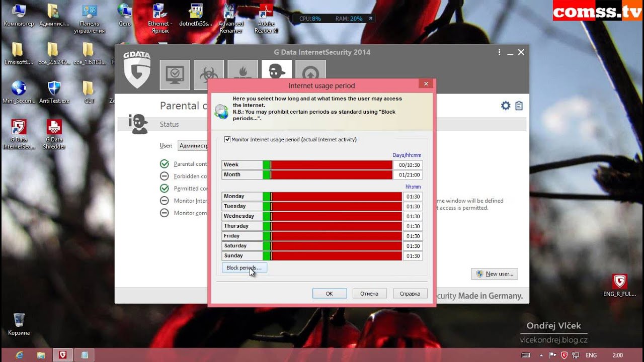
Task: Click the Friday time field 01:30
Action: 413,236
